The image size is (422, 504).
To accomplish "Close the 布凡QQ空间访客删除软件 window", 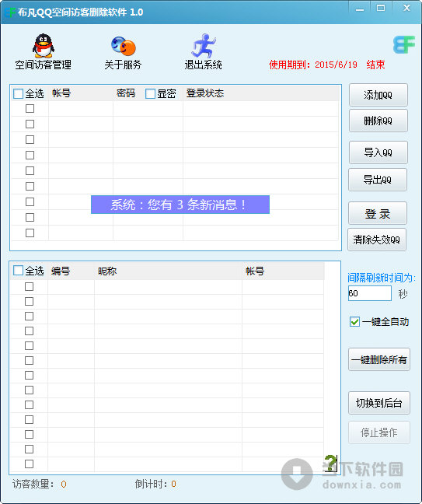I will coord(406,9).
